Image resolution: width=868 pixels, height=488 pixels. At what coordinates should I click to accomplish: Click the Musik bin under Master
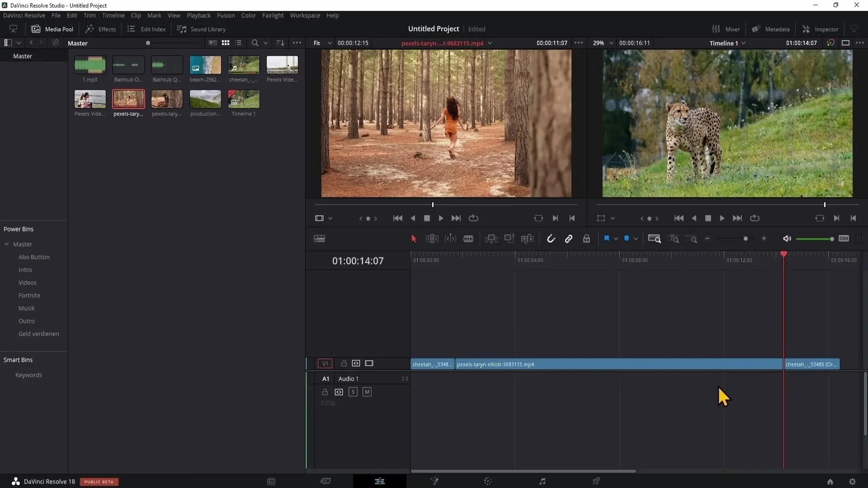pos(26,308)
